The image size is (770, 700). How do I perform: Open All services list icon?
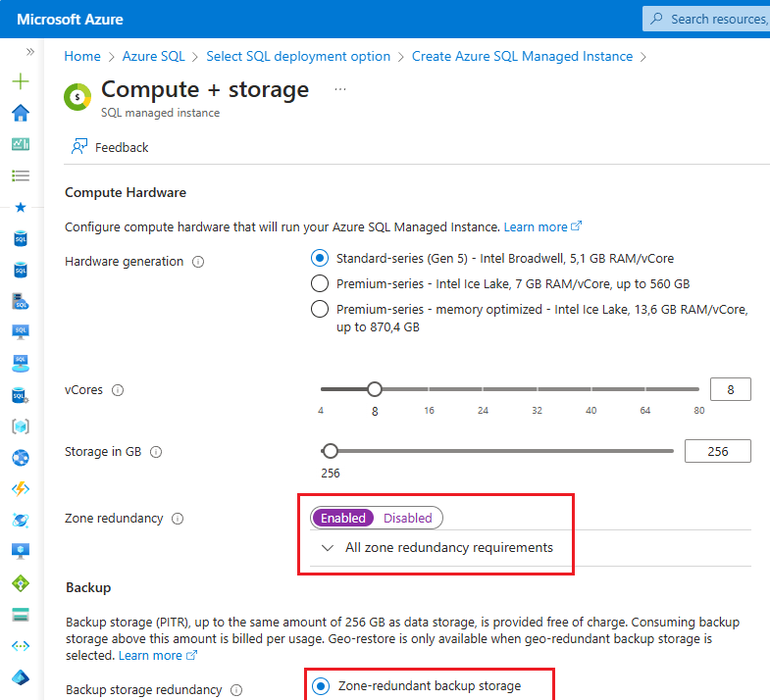(x=21, y=175)
